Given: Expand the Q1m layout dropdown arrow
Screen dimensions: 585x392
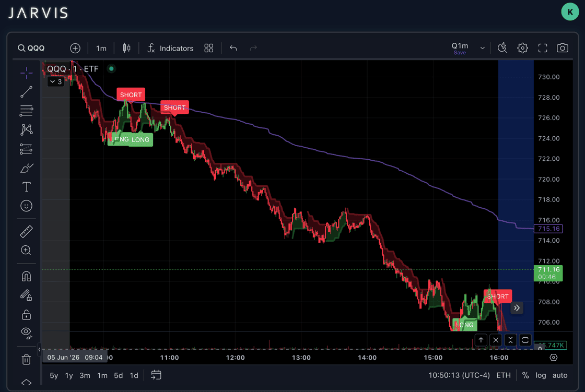Looking at the screenshot, I should pos(483,48).
